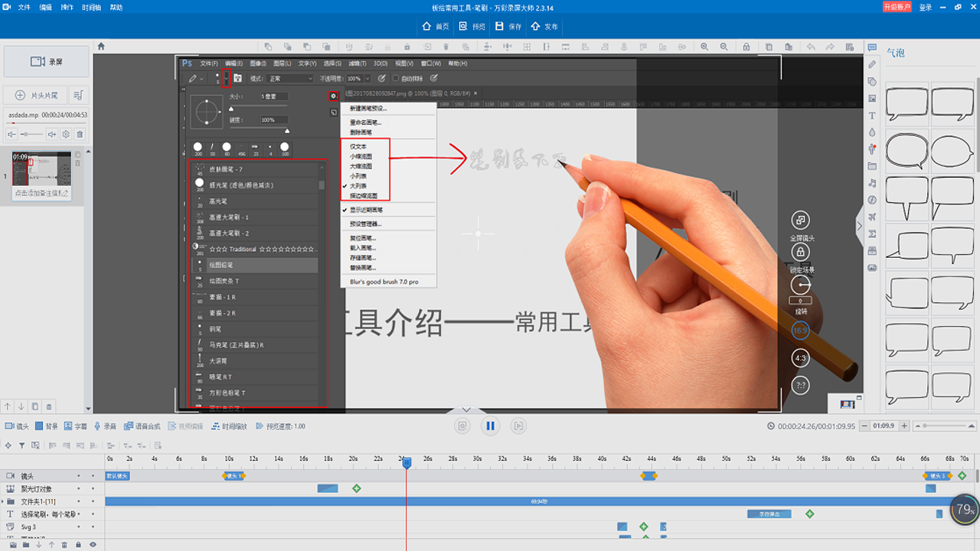Screen dimensions: 980x551
Task: Click the zoom in magnifier icon
Action: tap(704, 47)
